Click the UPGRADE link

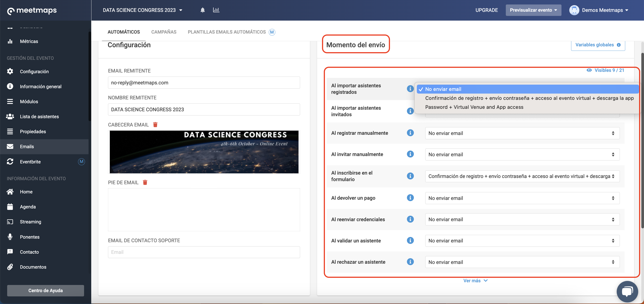point(487,10)
